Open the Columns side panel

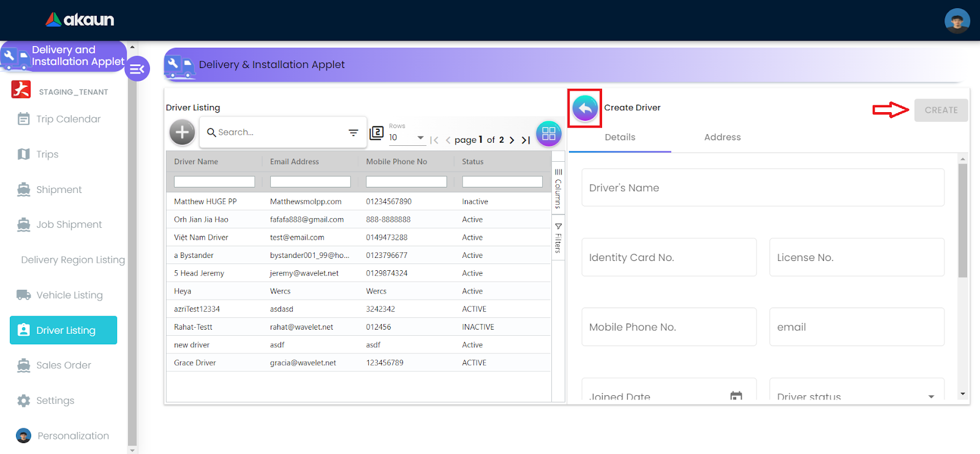coord(558,189)
